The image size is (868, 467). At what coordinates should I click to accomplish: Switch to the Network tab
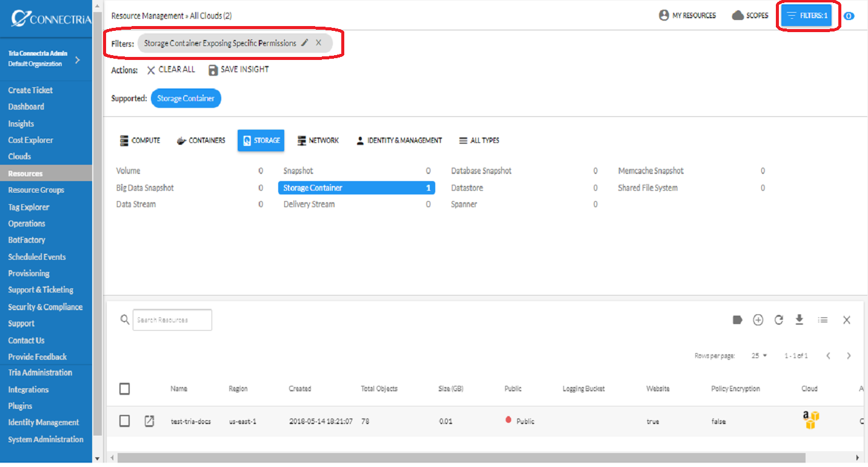[318, 141]
